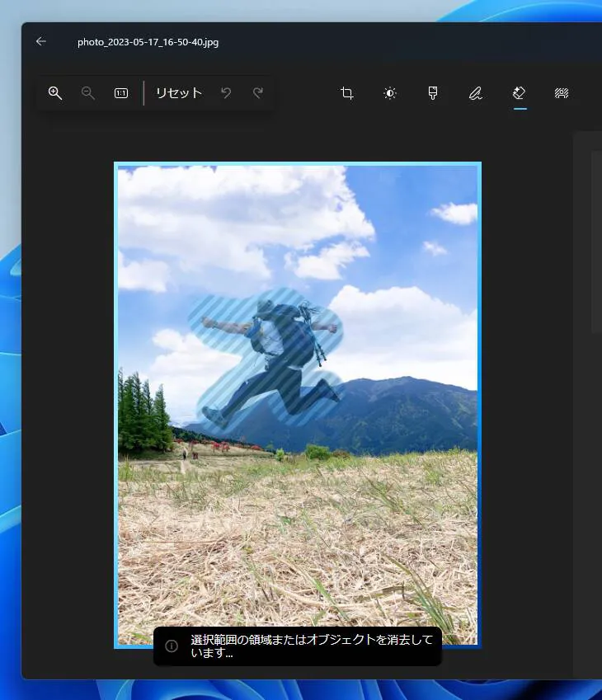Screen dimensions: 602x700
Task: Click the 選択範囲の領域 erasing status message
Action: click(x=312, y=646)
